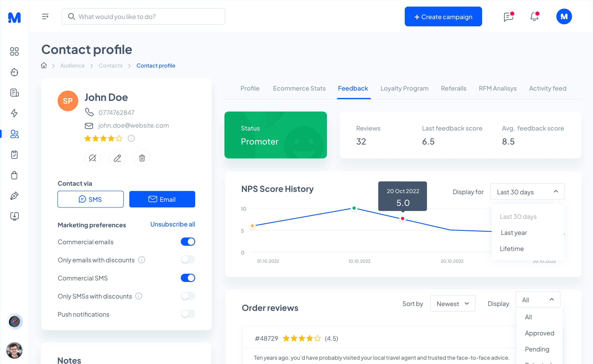The width and height of the screenshot is (593, 364).
Task: Switch to the Feedback tab
Action: pyautogui.click(x=353, y=88)
